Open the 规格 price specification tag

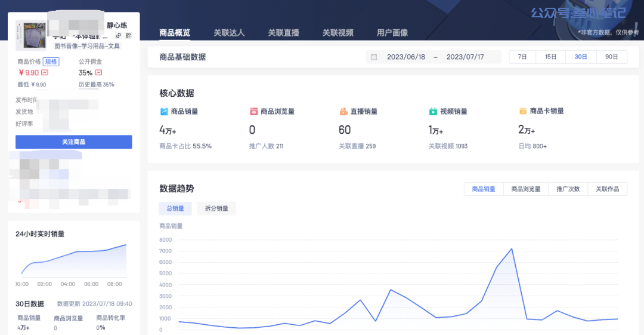(x=51, y=62)
